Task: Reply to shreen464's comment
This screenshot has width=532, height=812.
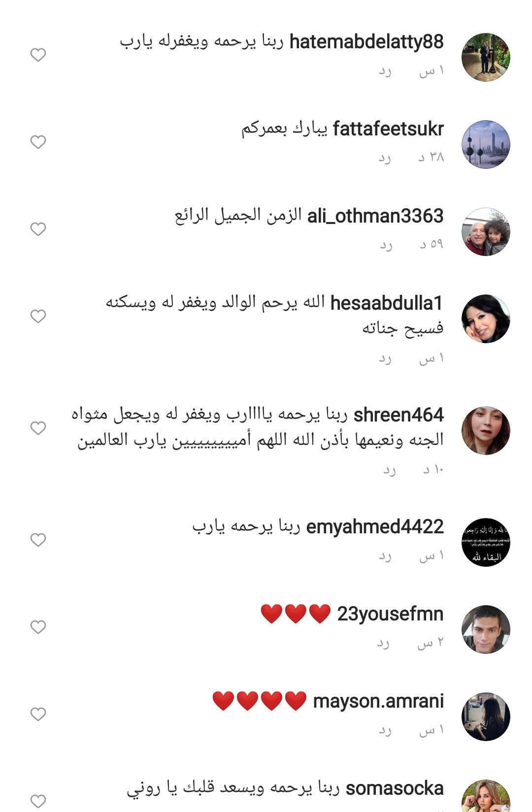Action: click(390, 471)
